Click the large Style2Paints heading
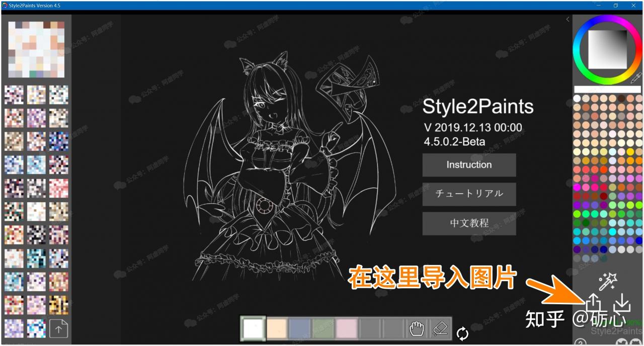The height and width of the screenshot is (346, 644). pyautogui.click(x=478, y=107)
